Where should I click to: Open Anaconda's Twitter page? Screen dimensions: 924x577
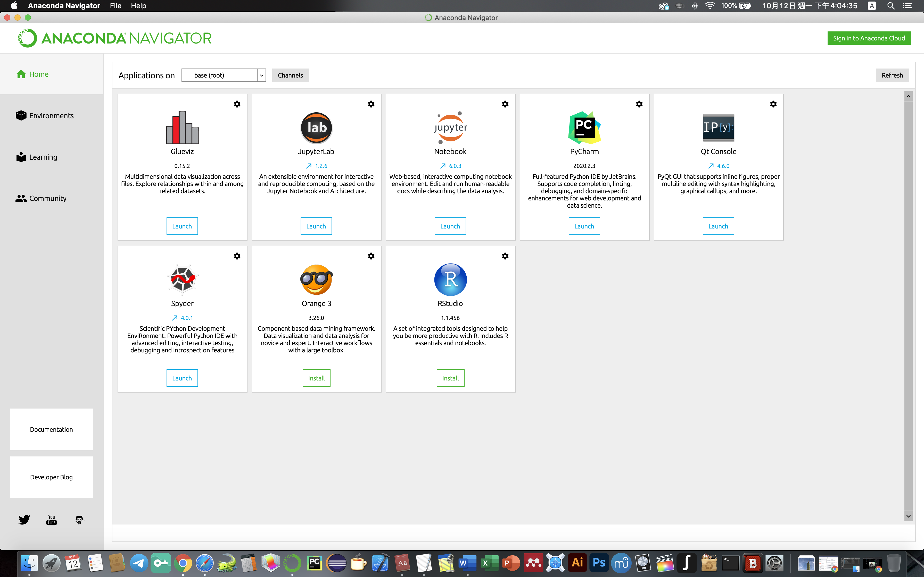(x=24, y=520)
